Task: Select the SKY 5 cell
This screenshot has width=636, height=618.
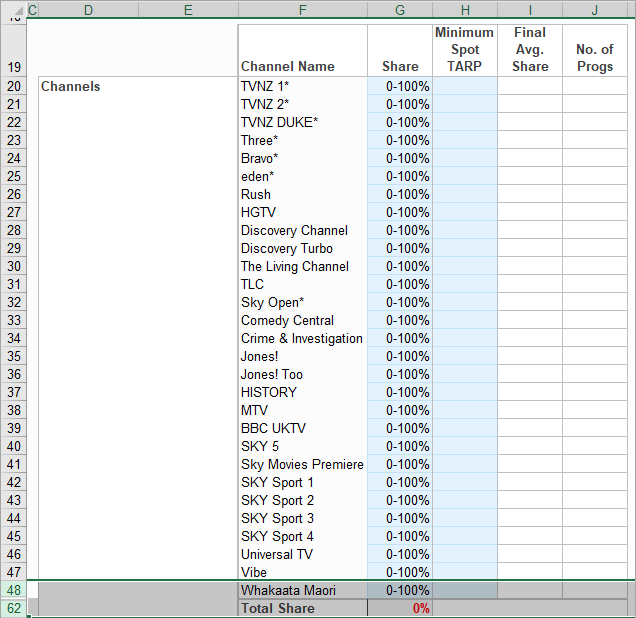Action: (303, 446)
